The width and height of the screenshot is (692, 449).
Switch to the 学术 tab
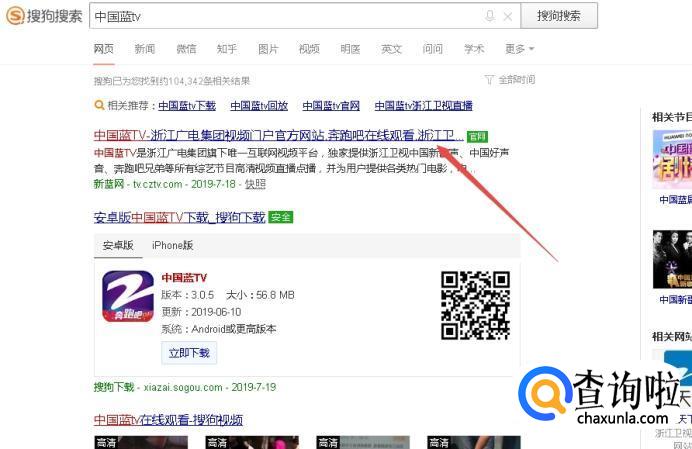coord(474,49)
